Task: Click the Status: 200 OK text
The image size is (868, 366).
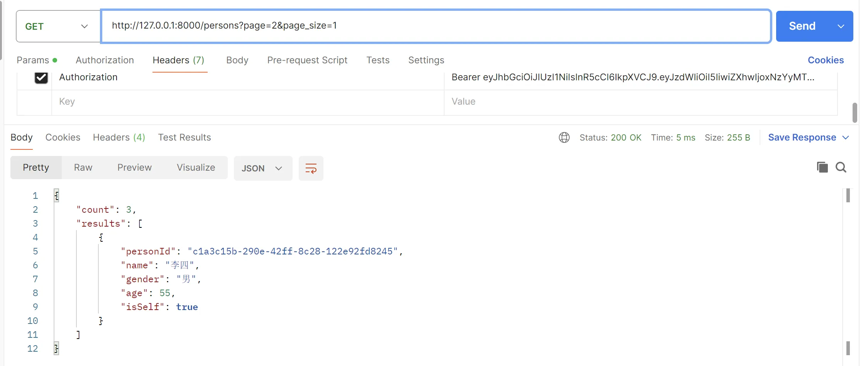Action: click(610, 137)
